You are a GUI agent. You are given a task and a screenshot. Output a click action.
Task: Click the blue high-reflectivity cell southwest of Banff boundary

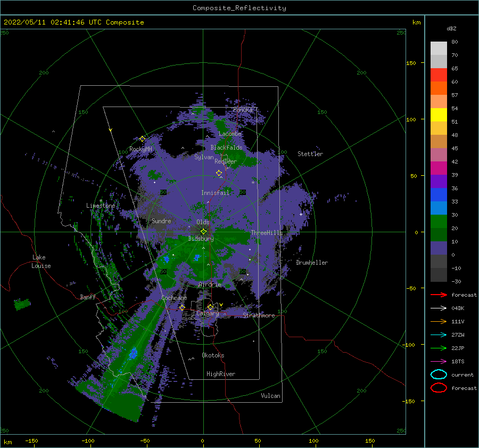(x=133, y=353)
